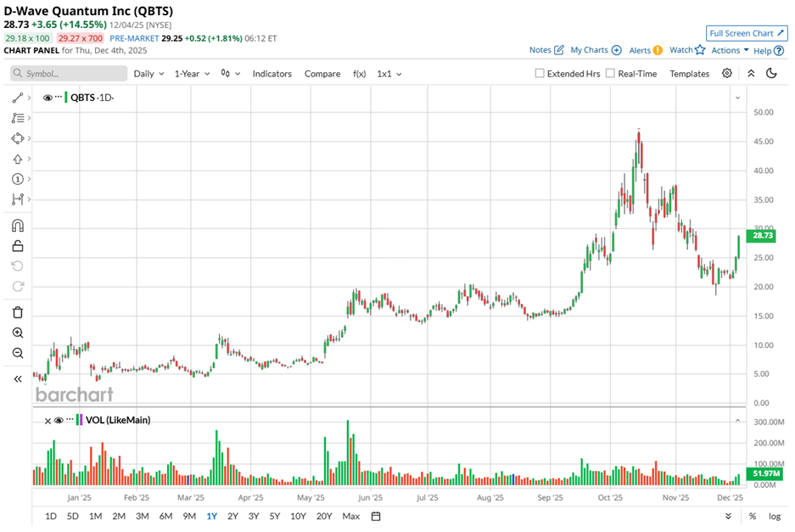Open the Templates menu

[x=690, y=74]
